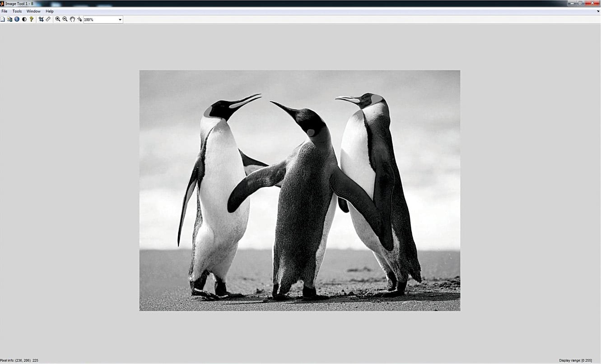Open the File menu
The height and width of the screenshot is (364, 601).
pyautogui.click(x=4, y=11)
